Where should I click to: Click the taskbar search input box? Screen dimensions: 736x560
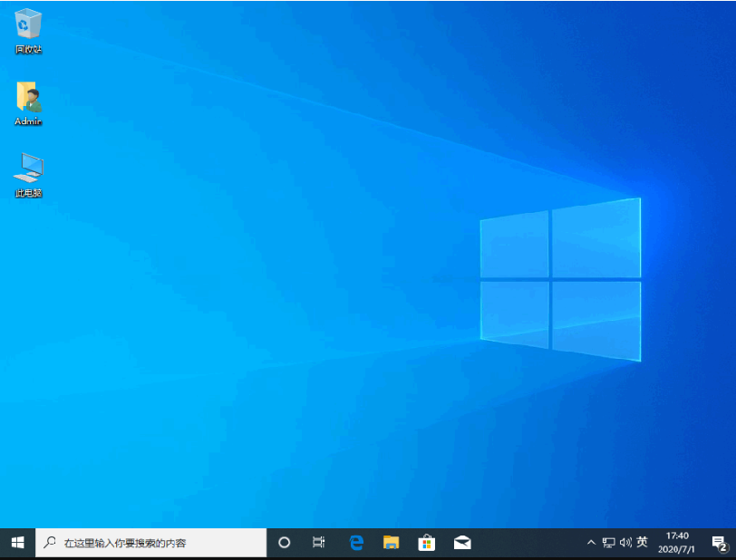point(151,543)
